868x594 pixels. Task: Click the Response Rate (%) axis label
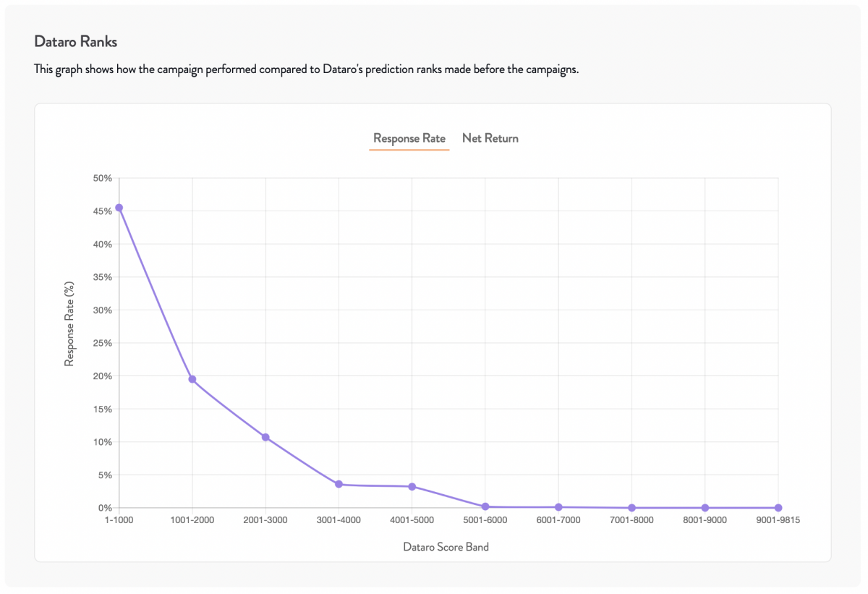pyautogui.click(x=69, y=323)
